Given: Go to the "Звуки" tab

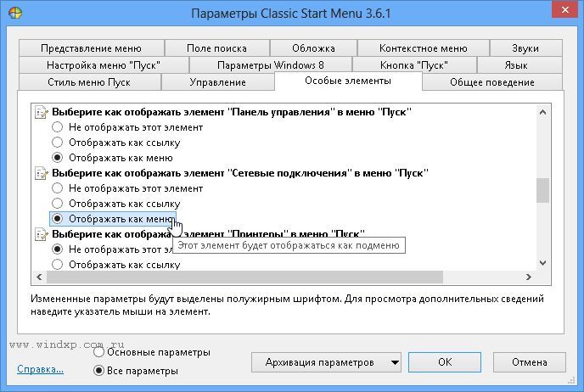Looking at the screenshot, I should tap(525, 48).
